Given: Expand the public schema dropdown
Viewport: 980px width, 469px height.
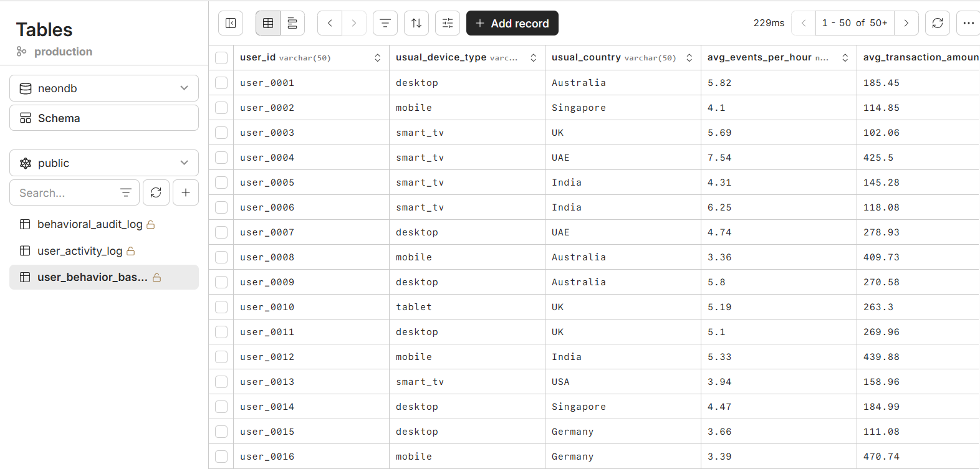Looking at the screenshot, I should [x=104, y=163].
